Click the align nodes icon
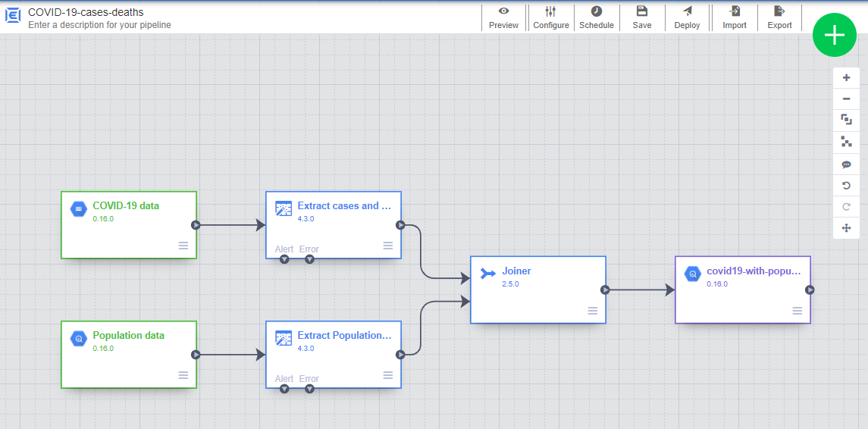The image size is (868, 429). [x=846, y=142]
